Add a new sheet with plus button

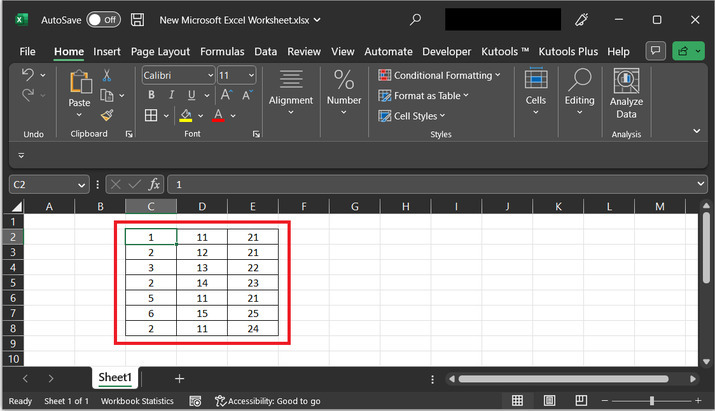pyautogui.click(x=179, y=378)
